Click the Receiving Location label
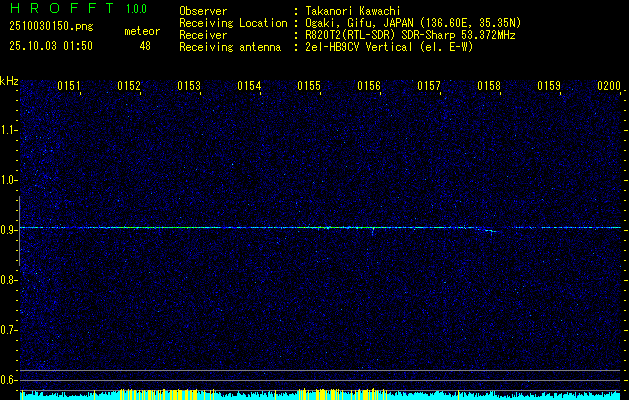The height and width of the screenshot is (400, 629). pyautogui.click(x=233, y=23)
